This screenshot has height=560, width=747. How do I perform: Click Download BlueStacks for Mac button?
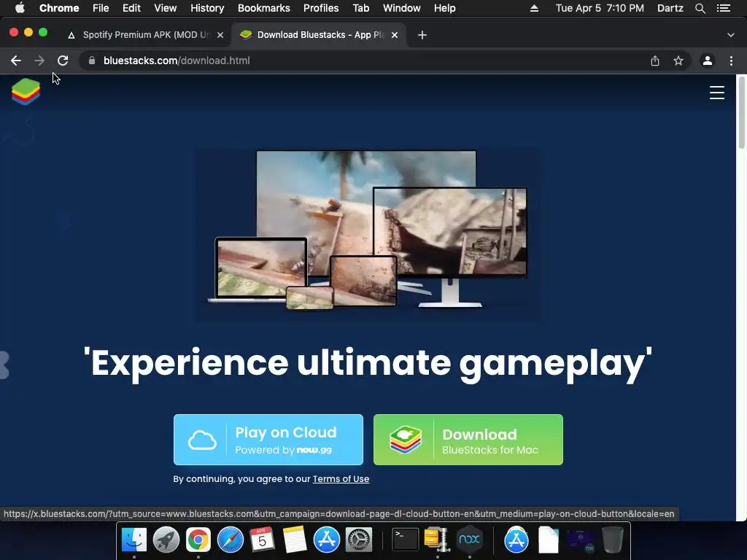(468, 440)
